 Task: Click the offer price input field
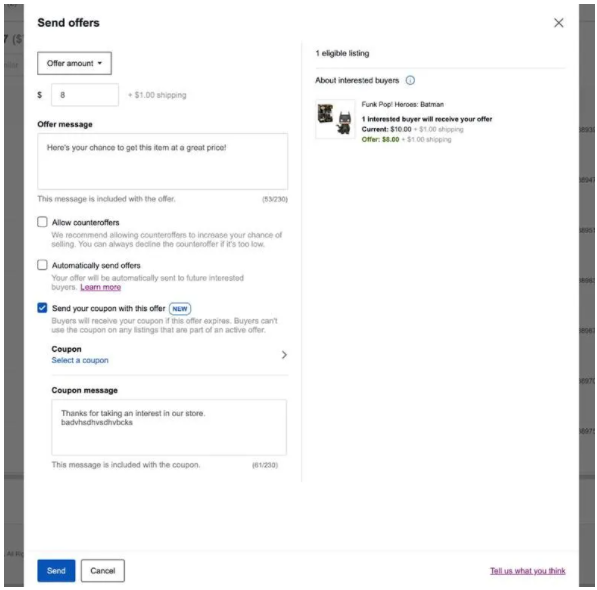85,95
